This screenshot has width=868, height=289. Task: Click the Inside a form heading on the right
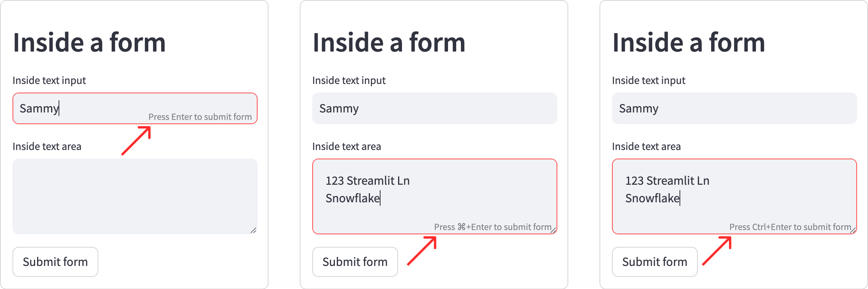pyautogui.click(x=689, y=42)
